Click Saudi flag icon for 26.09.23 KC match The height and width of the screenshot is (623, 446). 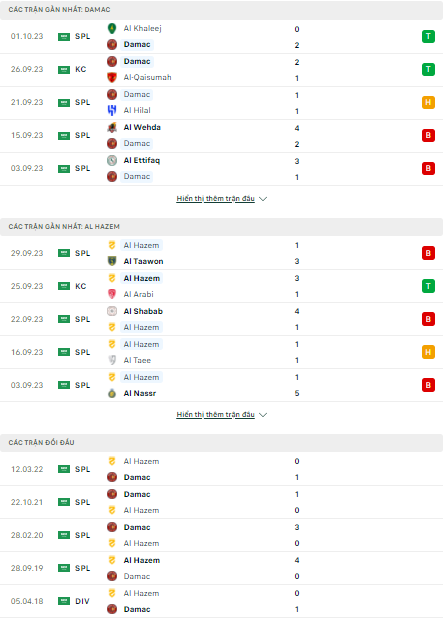click(64, 70)
